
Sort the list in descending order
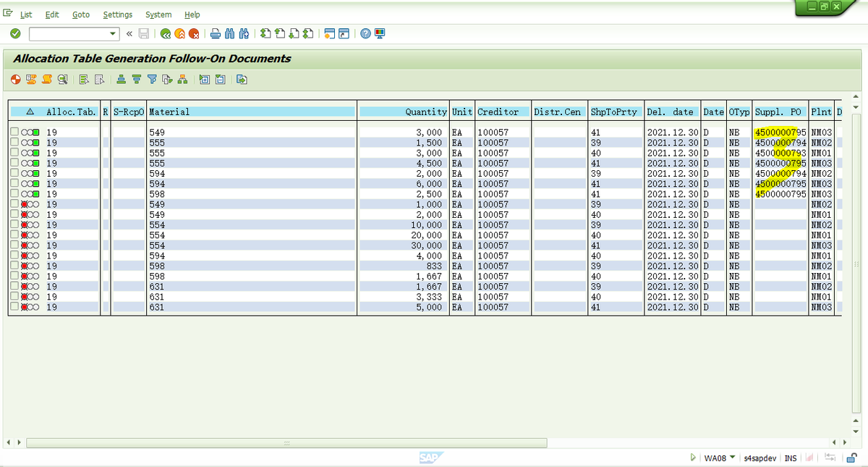136,80
